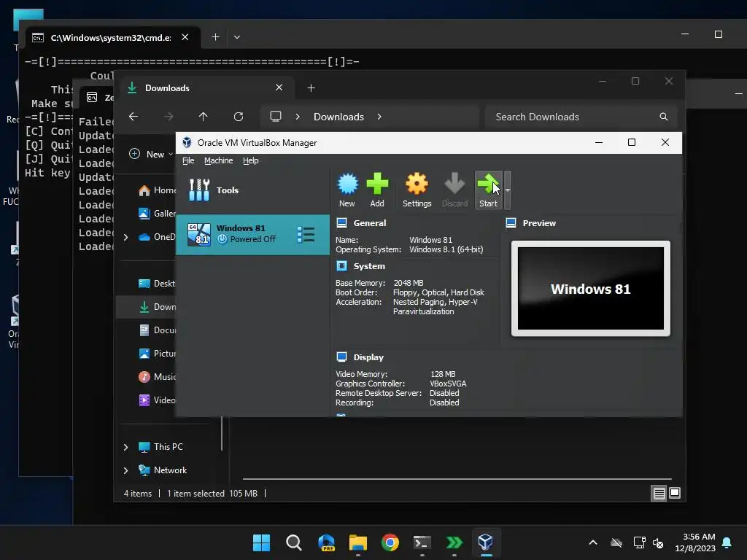747x560 pixels.
Task: Open the clock showing 3:56 AM
Action: 695,542
